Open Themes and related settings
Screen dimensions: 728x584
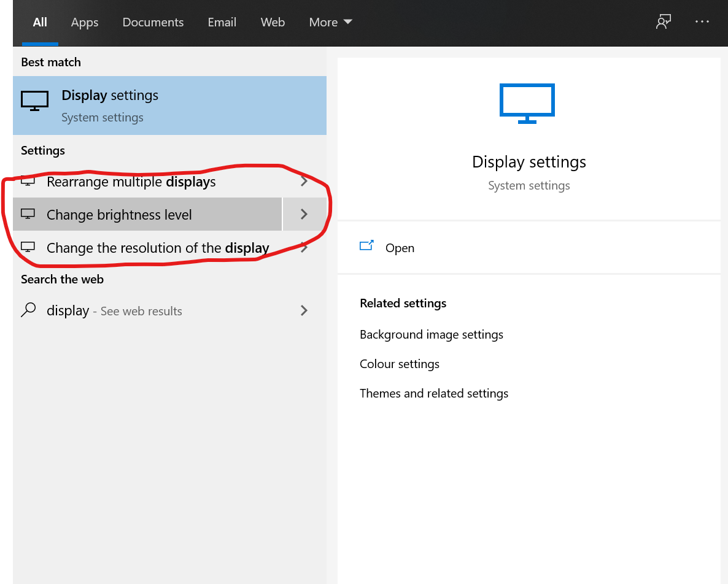point(434,393)
